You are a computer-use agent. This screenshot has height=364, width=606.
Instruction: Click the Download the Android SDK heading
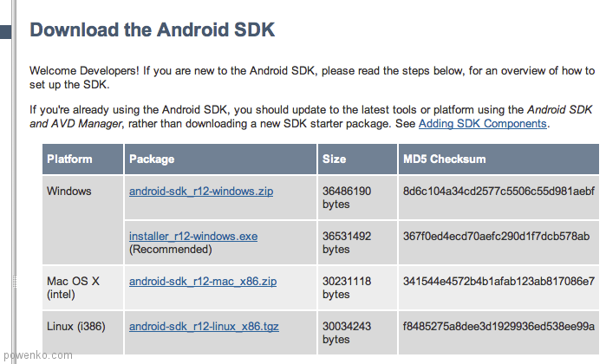(153, 30)
